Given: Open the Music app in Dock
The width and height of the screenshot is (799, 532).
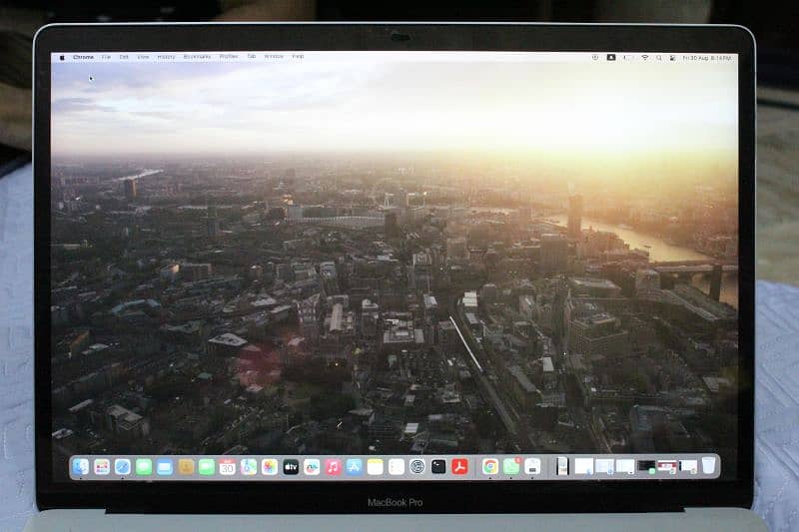Looking at the screenshot, I should (333, 466).
